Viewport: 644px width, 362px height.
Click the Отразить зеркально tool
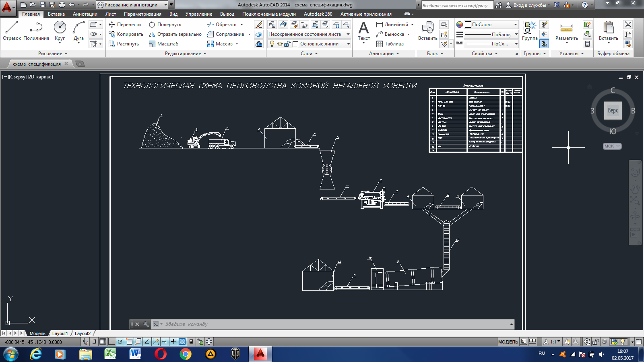pyautogui.click(x=175, y=34)
